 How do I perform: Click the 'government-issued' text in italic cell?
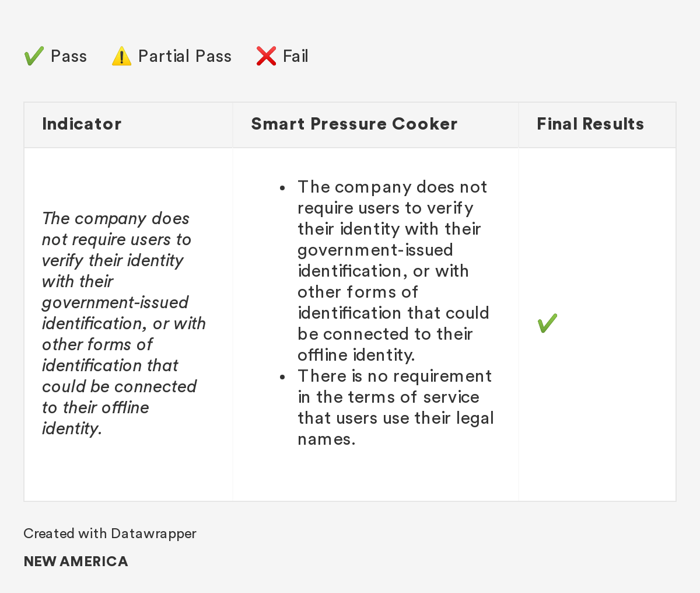[x=116, y=302]
